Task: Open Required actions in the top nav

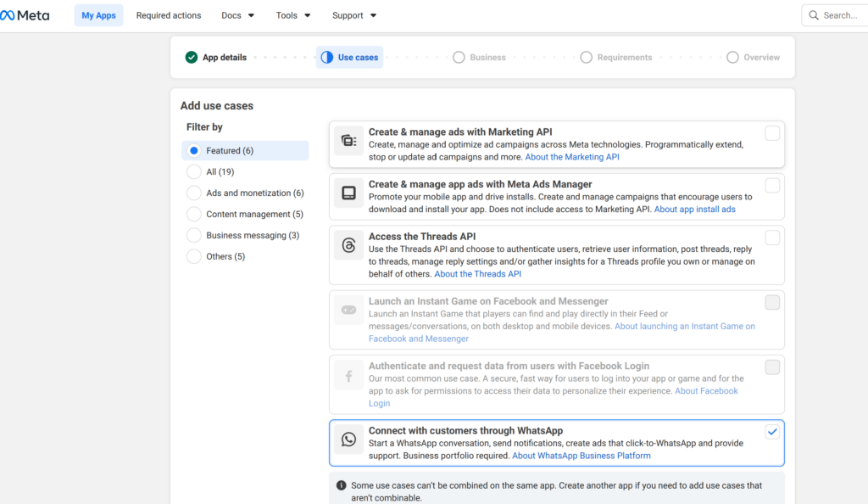Action: pos(169,15)
